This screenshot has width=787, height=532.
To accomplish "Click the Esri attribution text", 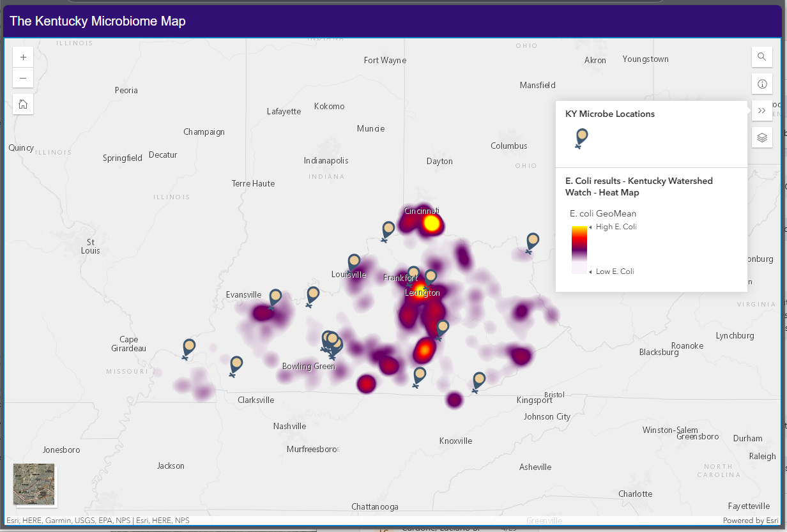I will point(98,521).
